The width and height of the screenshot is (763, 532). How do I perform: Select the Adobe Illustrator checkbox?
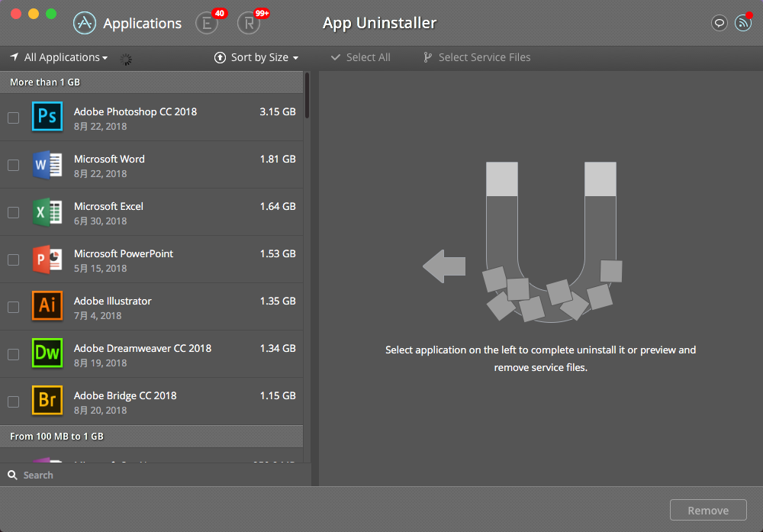[14, 307]
